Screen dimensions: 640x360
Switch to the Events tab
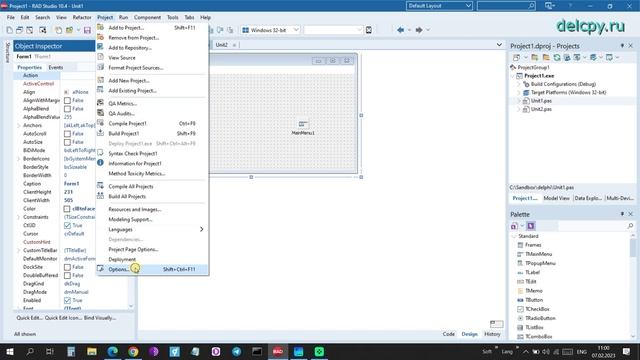(x=56, y=67)
